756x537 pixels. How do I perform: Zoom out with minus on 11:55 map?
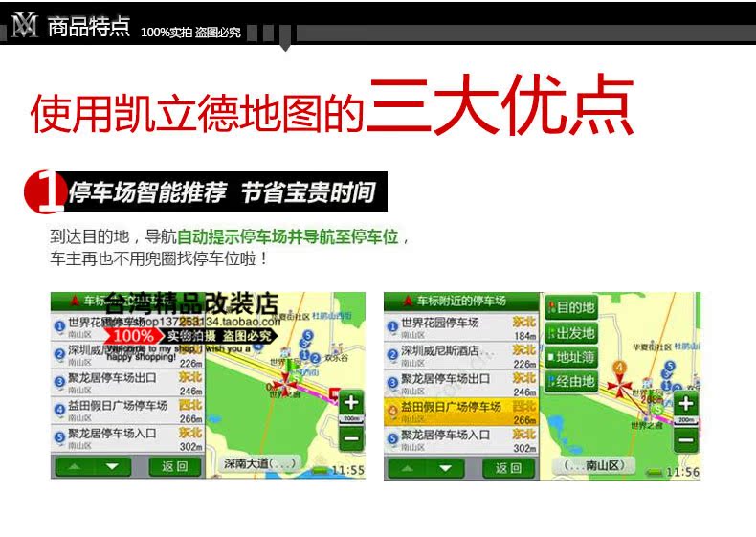pos(351,438)
